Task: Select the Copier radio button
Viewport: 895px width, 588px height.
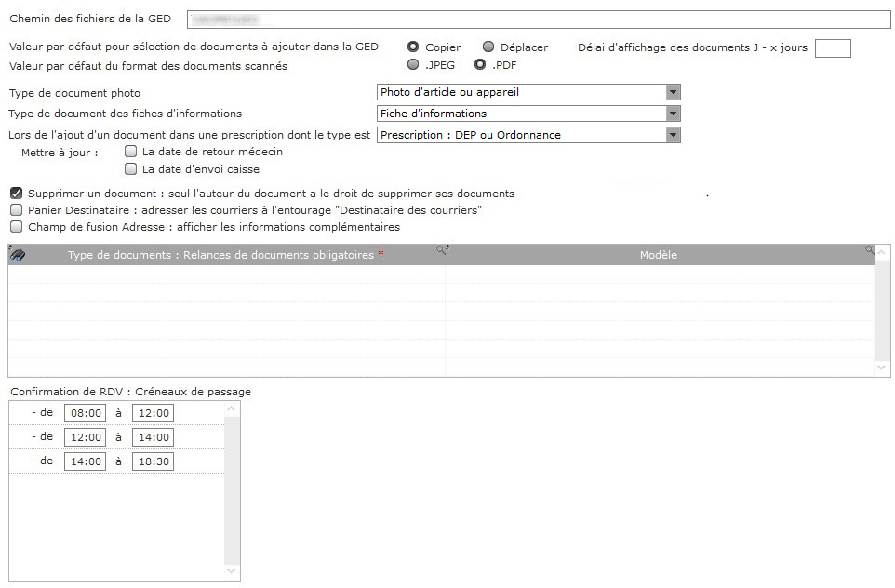Action: pyautogui.click(x=413, y=47)
